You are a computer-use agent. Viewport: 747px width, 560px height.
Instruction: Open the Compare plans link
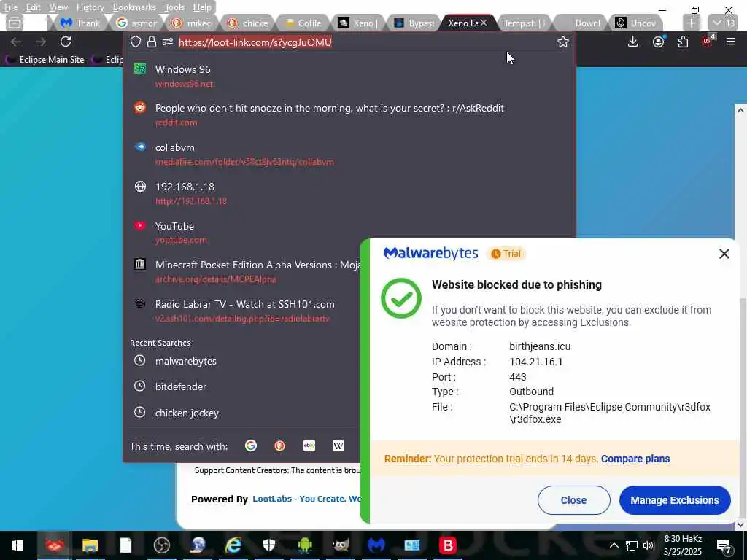[x=635, y=459]
